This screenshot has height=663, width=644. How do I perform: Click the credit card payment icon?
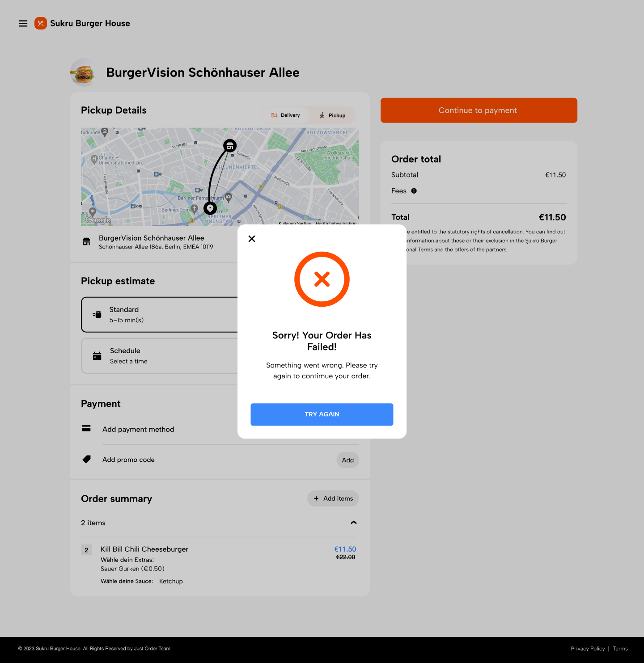[x=87, y=429]
